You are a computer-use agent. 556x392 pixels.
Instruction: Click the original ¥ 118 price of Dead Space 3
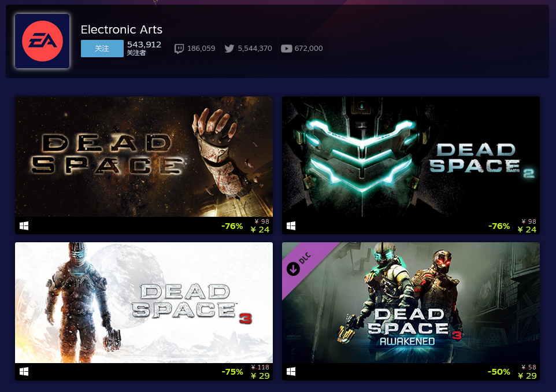click(260, 367)
